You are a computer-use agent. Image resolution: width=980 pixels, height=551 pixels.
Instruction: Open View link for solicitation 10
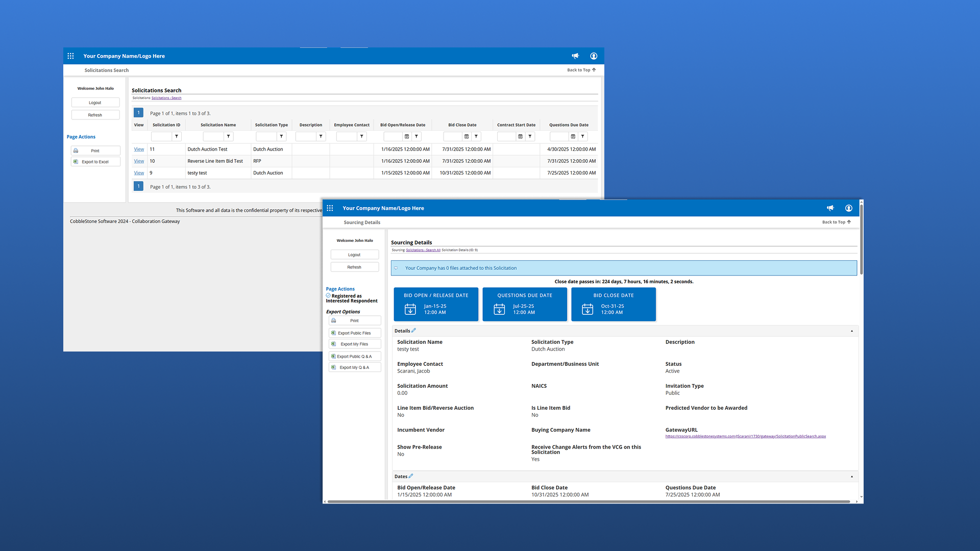(139, 161)
